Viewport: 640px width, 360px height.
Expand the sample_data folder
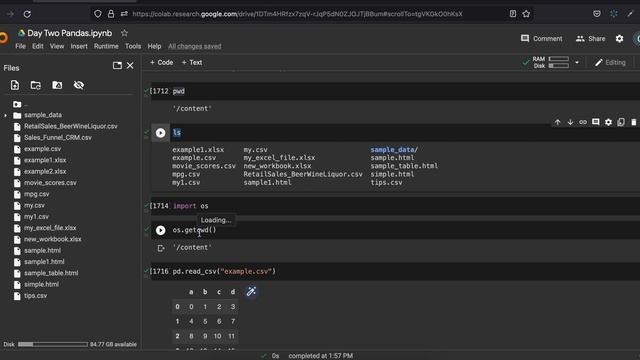pos(5,116)
